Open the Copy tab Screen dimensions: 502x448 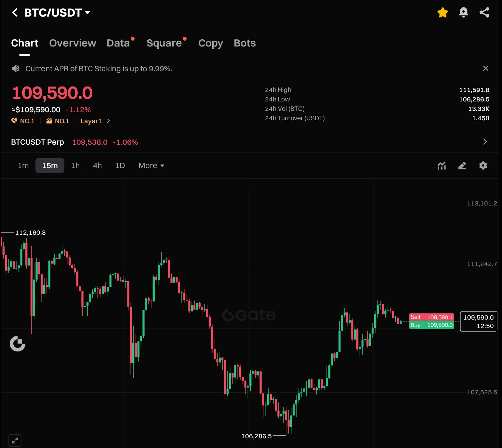[211, 43]
